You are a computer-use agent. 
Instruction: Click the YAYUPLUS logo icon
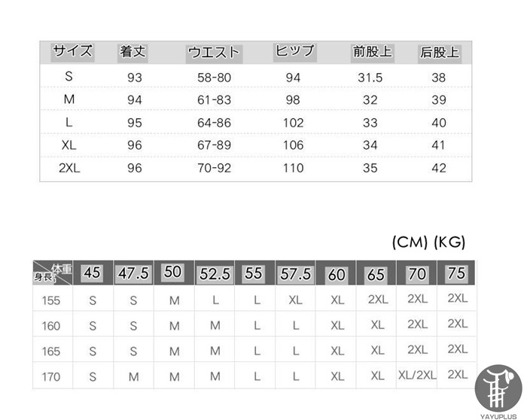coord(498,388)
